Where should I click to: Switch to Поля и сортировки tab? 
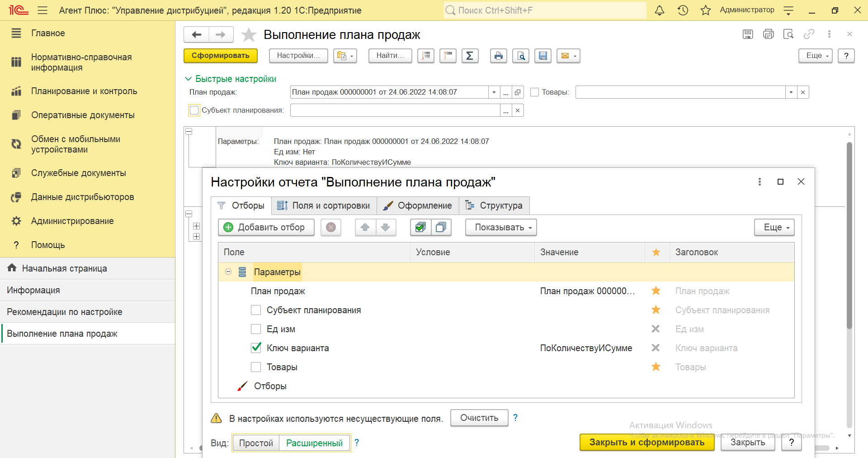click(324, 205)
